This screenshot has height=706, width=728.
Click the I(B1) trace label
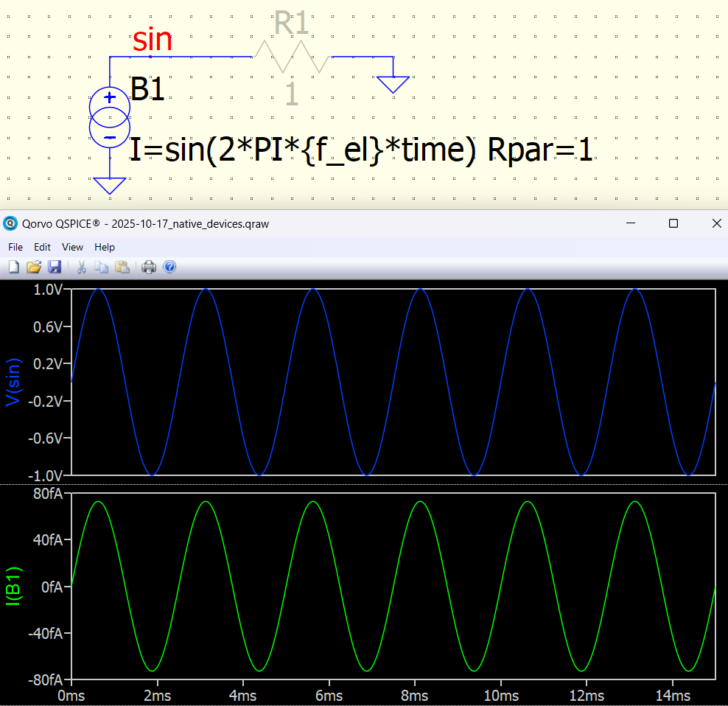(13, 586)
